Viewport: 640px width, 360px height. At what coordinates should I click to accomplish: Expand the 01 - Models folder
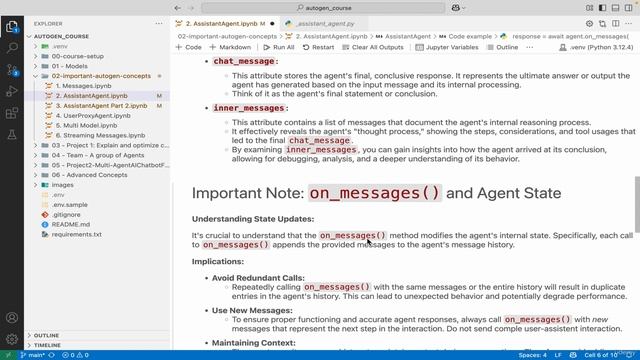tap(69, 66)
